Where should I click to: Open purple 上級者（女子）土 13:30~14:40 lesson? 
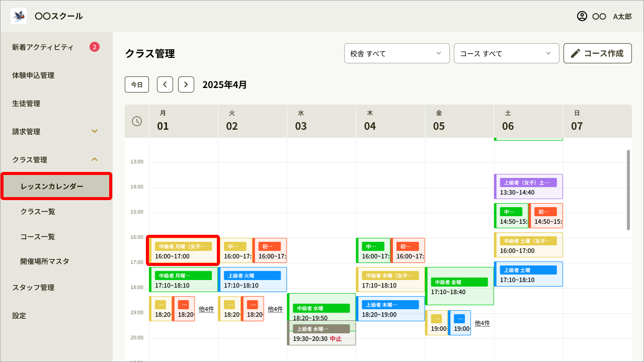click(x=528, y=187)
